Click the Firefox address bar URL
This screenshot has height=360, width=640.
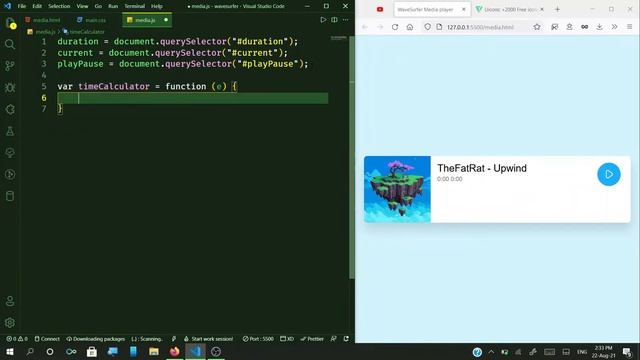pos(480,27)
